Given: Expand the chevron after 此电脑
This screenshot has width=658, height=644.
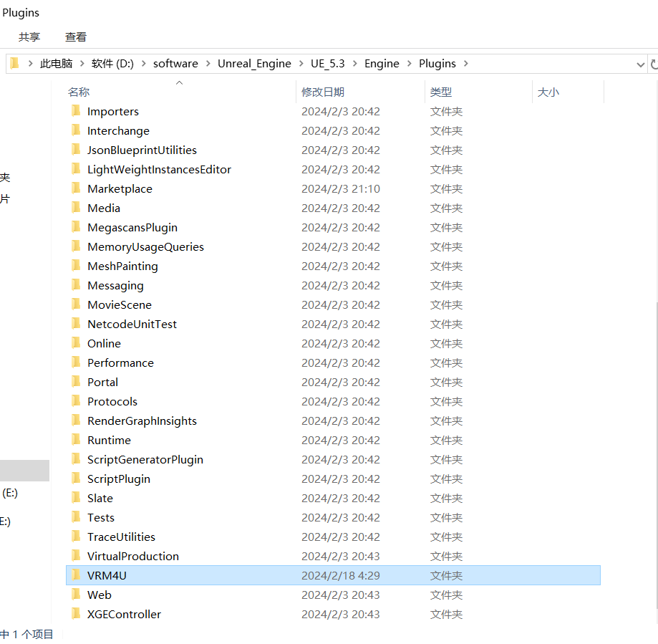Looking at the screenshot, I should coord(82,63).
